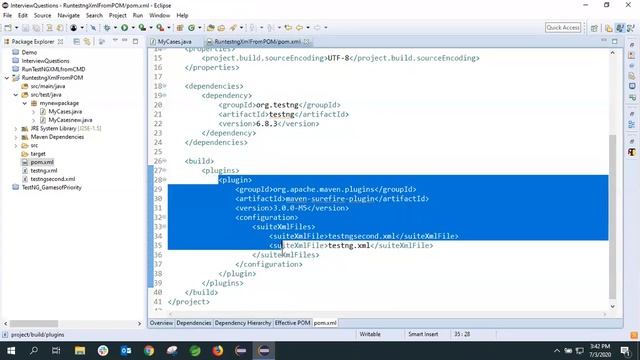This screenshot has height=360, width=640.
Task: Select testng.xml in Package Explorer
Action: (44, 171)
